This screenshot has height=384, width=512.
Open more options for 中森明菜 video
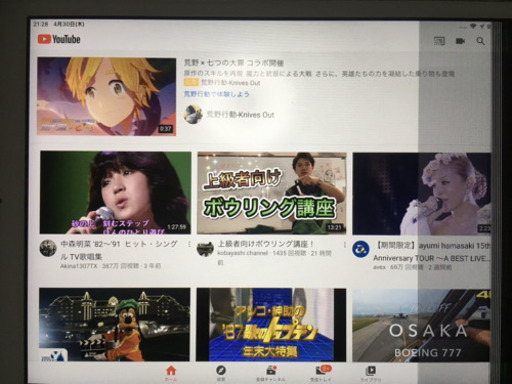click(189, 244)
